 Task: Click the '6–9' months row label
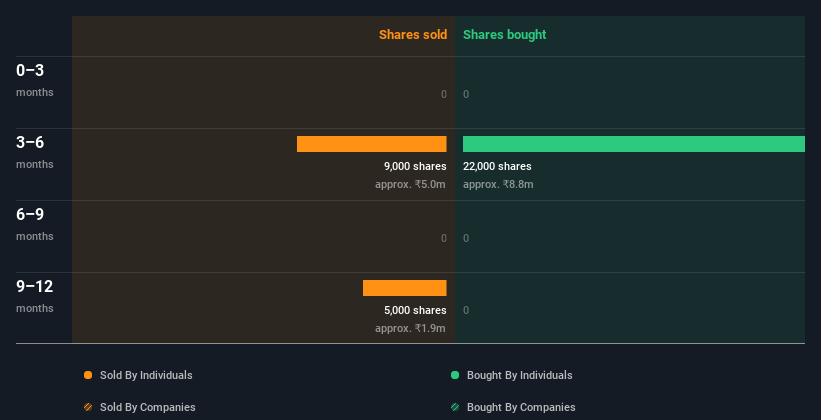pyautogui.click(x=30, y=214)
